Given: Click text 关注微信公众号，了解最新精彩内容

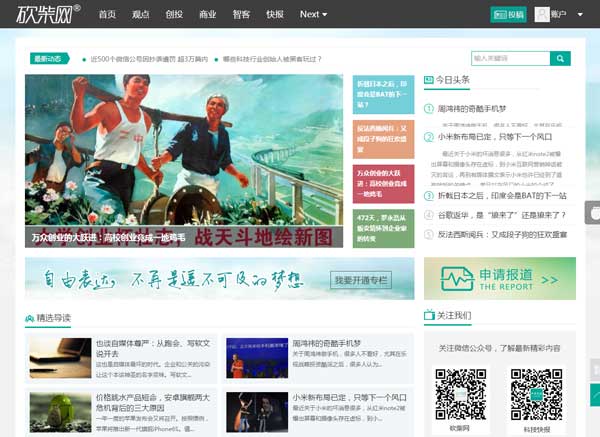Looking at the screenshot, I should point(499,348).
